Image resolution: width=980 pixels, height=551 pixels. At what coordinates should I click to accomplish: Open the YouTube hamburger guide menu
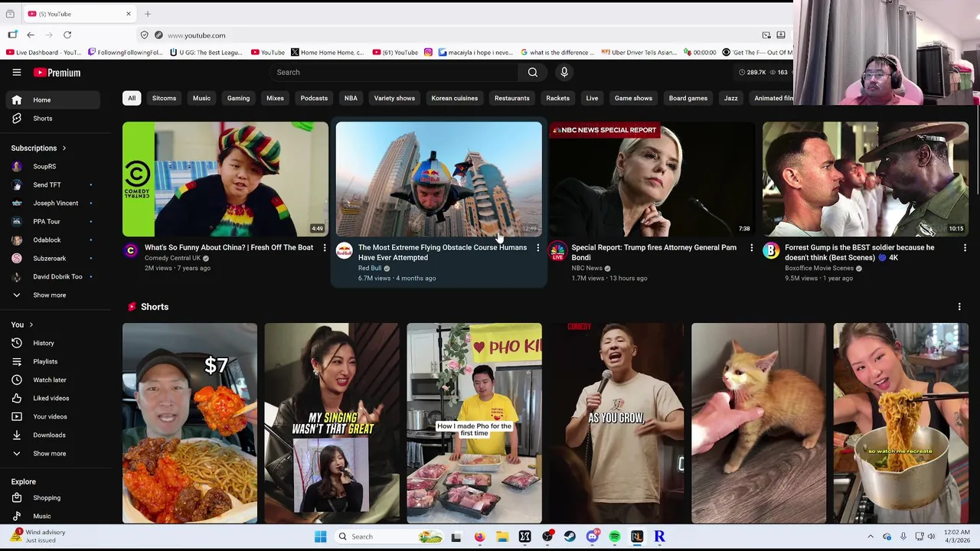pos(16,73)
